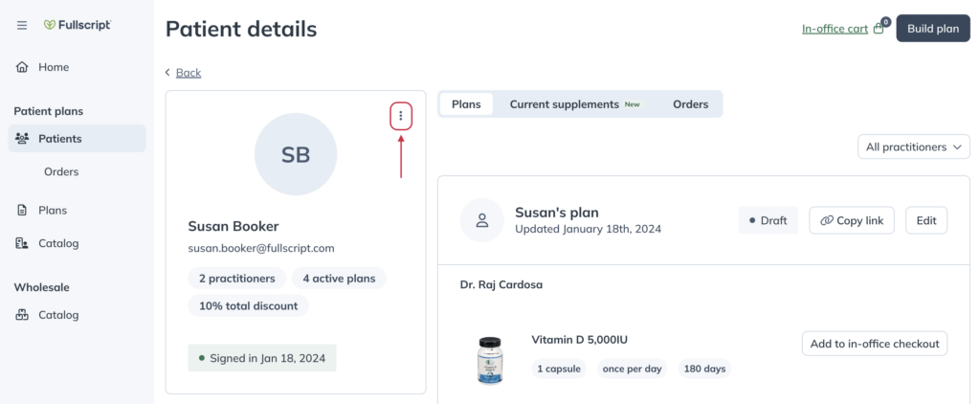Open Orders in the sidebar
Screen dimensions: 980x404
coord(61,171)
